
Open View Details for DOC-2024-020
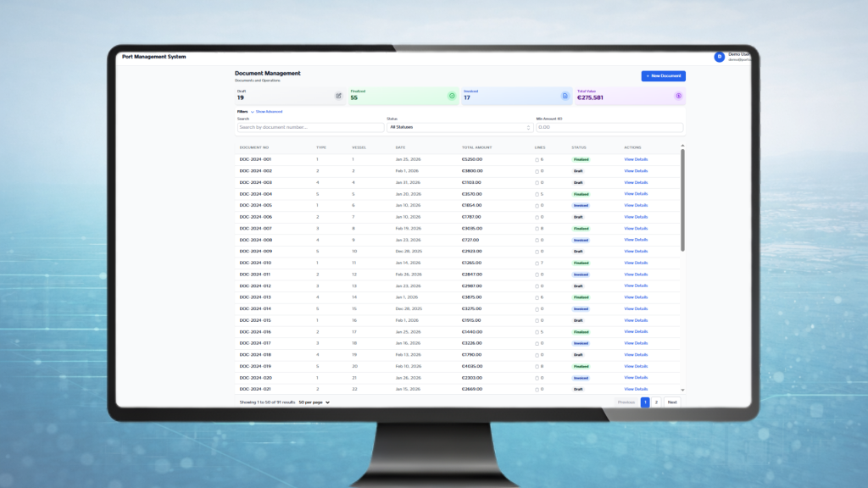636,377
